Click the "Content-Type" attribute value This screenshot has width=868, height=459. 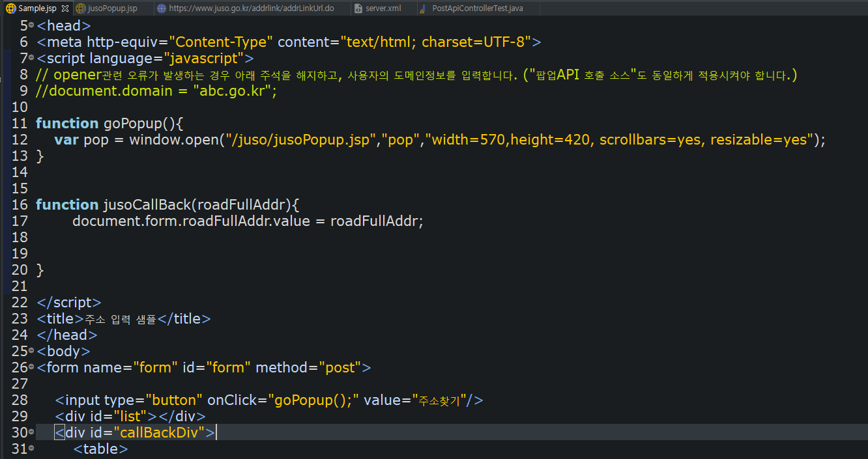pyautogui.click(x=221, y=42)
